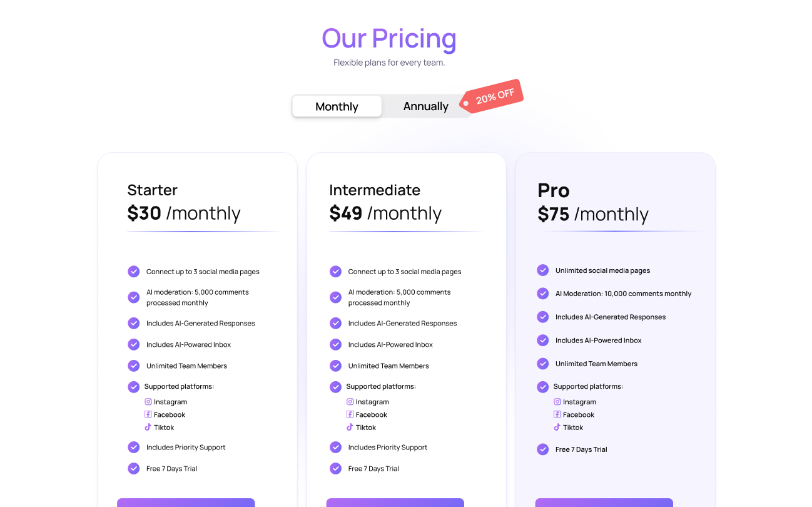The height and width of the screenshot is (507, 812).
Task: Click checkmark beside Intermediate's Includes Priority Support
Action: pyautogui.click(x=336, y=447)
